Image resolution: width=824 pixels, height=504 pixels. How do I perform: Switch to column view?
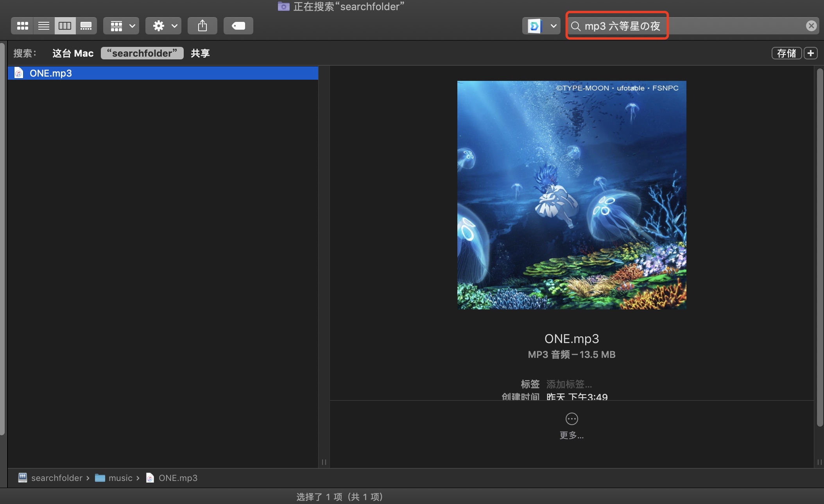[65, 26]
